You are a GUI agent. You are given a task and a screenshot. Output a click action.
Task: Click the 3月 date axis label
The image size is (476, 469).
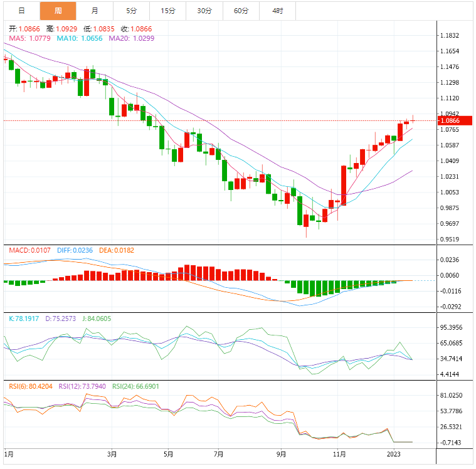tap(112, 454)
